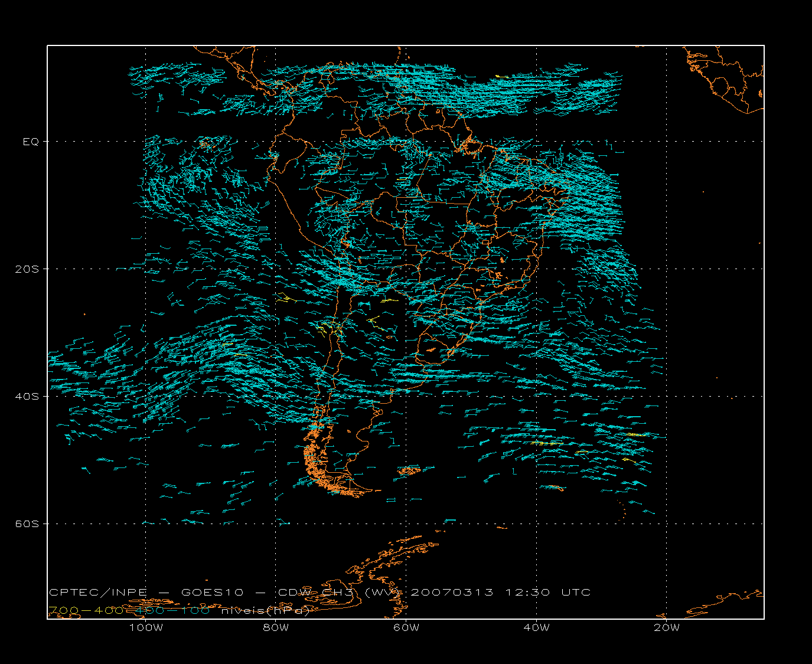The image size is (812, 664).
Task: Click the yellow 700-400 legend entry
Action: (86, 610)
